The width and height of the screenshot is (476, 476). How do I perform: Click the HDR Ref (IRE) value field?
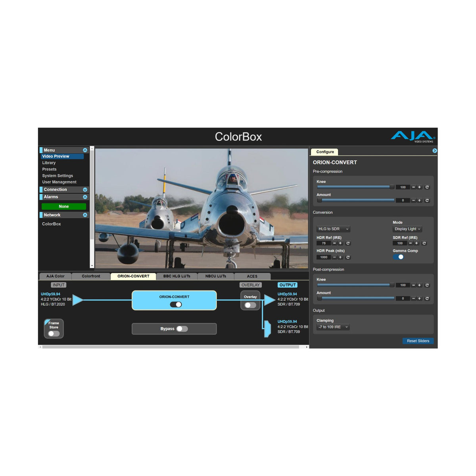324,244
